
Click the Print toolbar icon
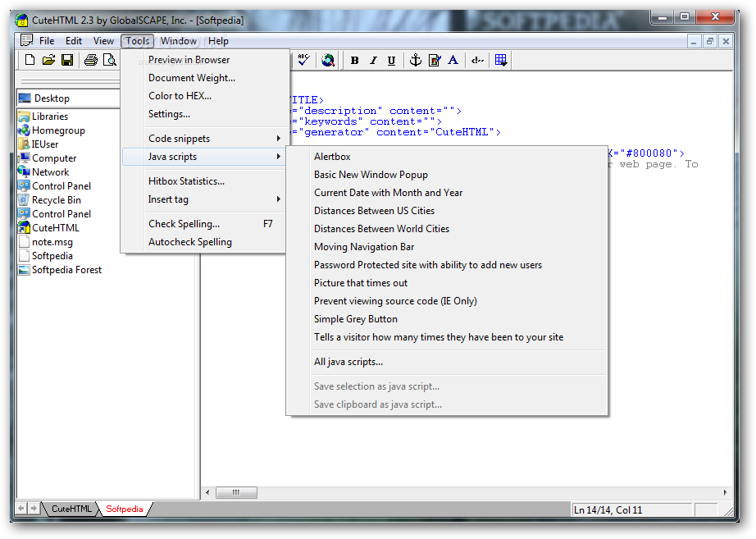(91, 60)
